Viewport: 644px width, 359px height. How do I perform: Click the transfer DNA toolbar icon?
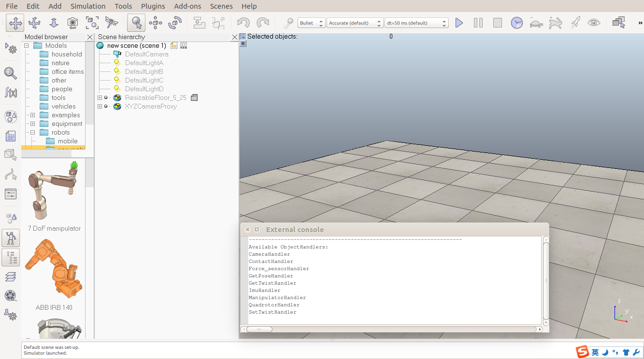click(218, 23)
